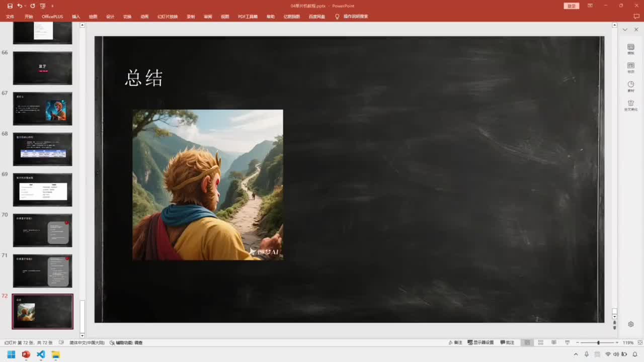Switch to the 插入 (Insert) tab
Viewport: 644px width, 362px height.
[x=76, y=17]
